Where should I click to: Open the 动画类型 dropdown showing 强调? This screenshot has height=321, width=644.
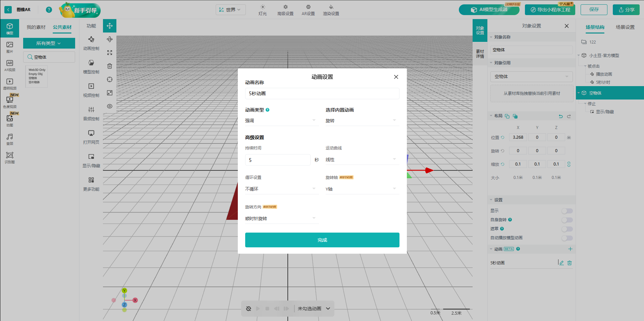280,121
